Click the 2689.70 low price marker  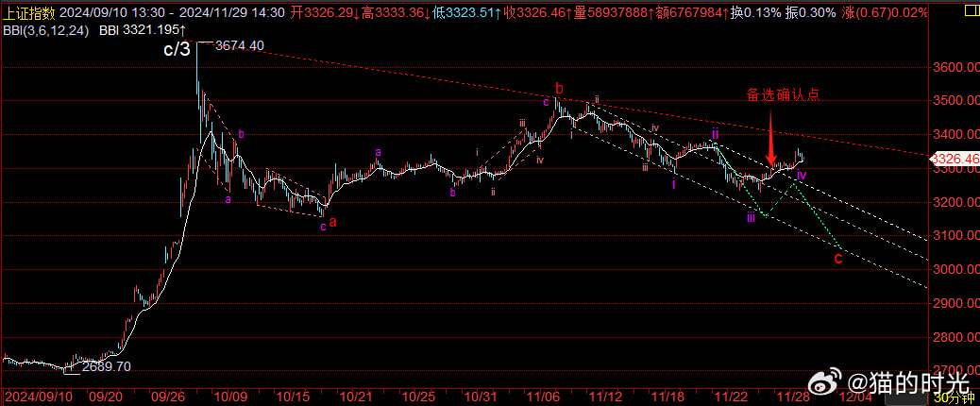coord(106,366)
